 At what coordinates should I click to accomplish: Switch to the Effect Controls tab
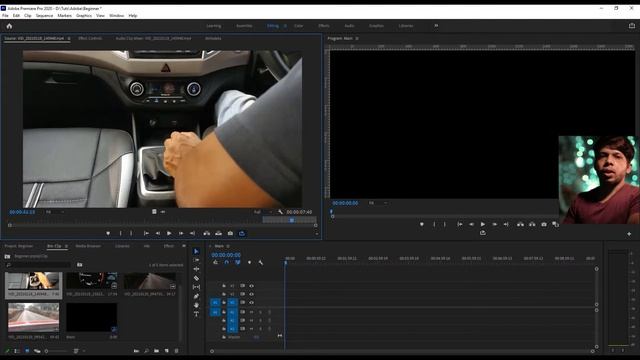pyautogui.click(x=90, y=38)
